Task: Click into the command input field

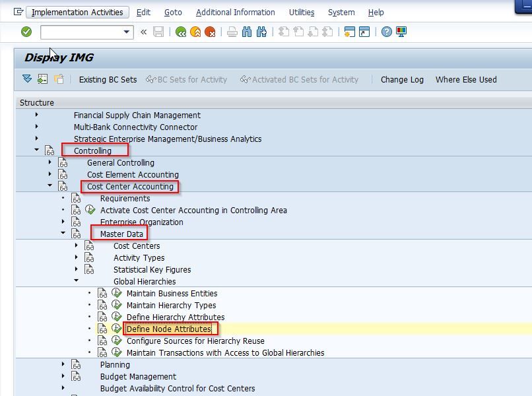Action: pos(81,32)
